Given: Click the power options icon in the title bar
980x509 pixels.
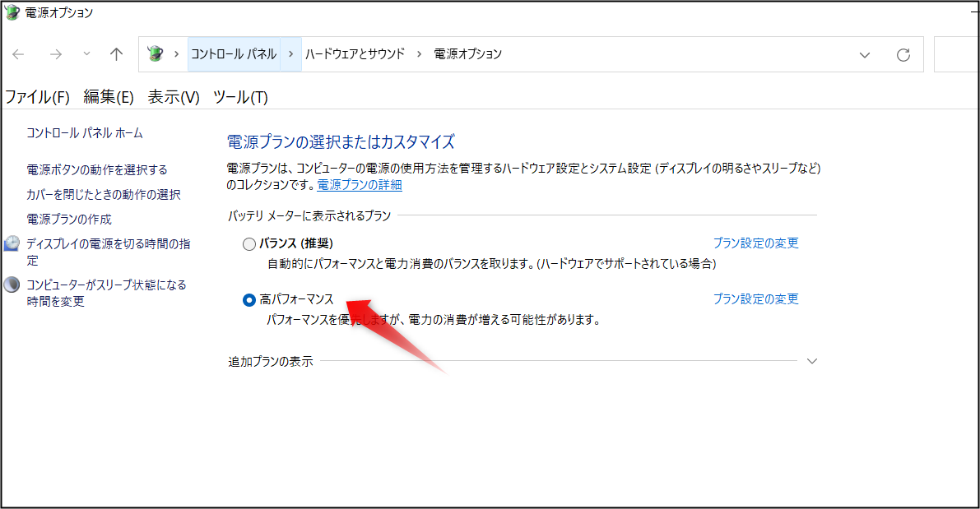Looking at the screenshot, I should pos(14,12).
